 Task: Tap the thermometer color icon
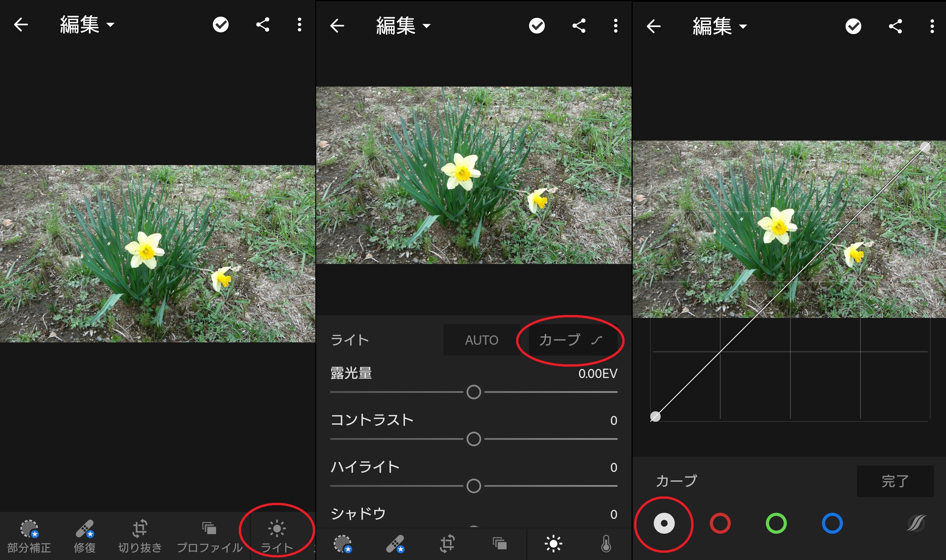(x=606, y=544)
